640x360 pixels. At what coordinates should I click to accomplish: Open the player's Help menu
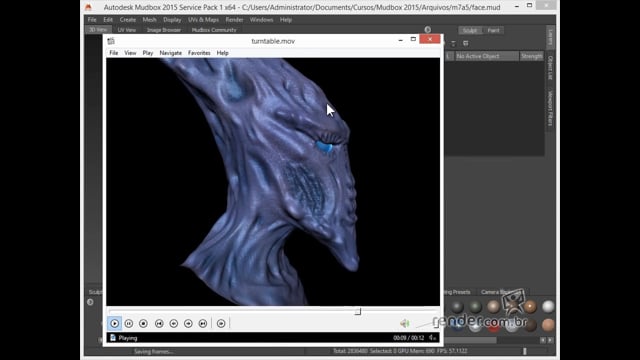[x=222, y=53]
